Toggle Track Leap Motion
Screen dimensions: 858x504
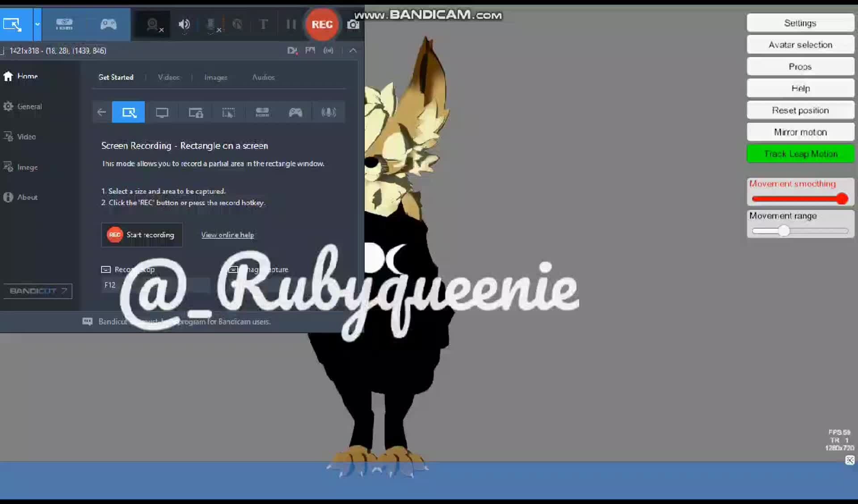coord(800,154)
